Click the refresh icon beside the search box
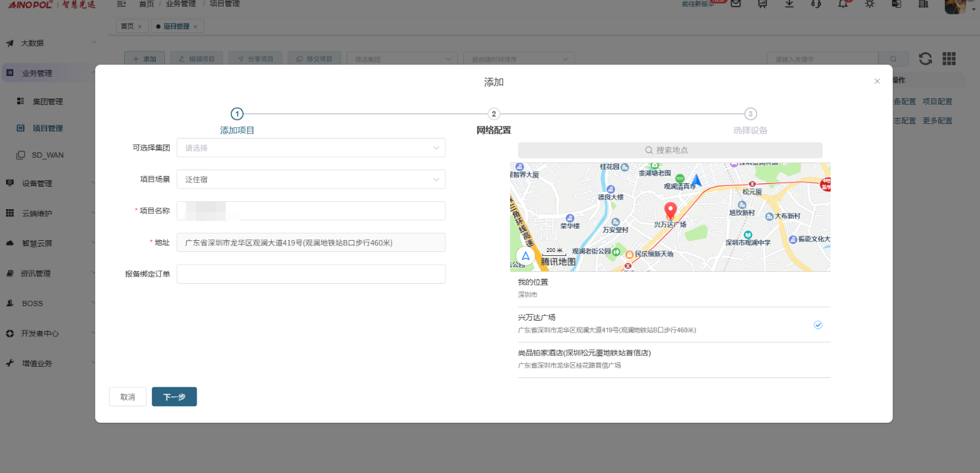980x473 pixels. click(x=925, y=59)
